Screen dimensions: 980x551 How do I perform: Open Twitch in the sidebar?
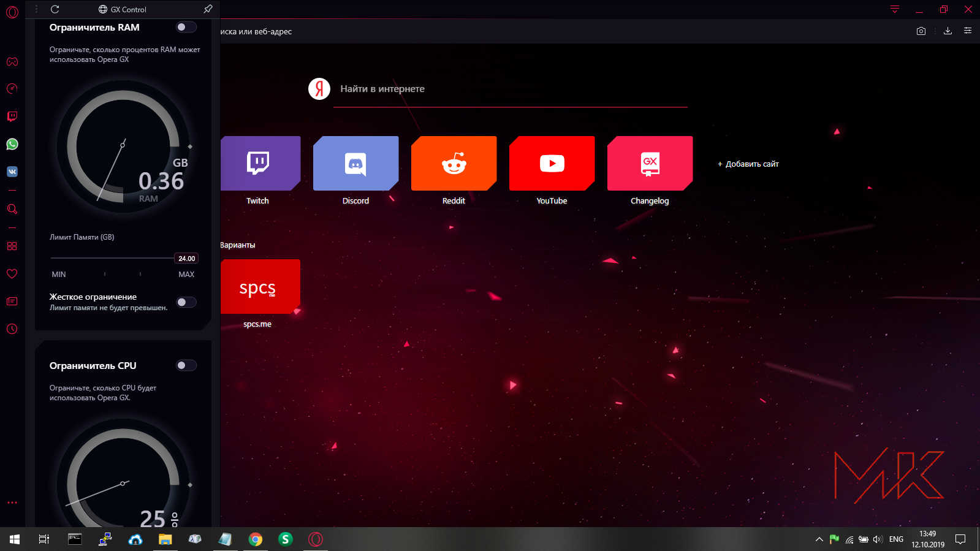[x=12, y=116]
